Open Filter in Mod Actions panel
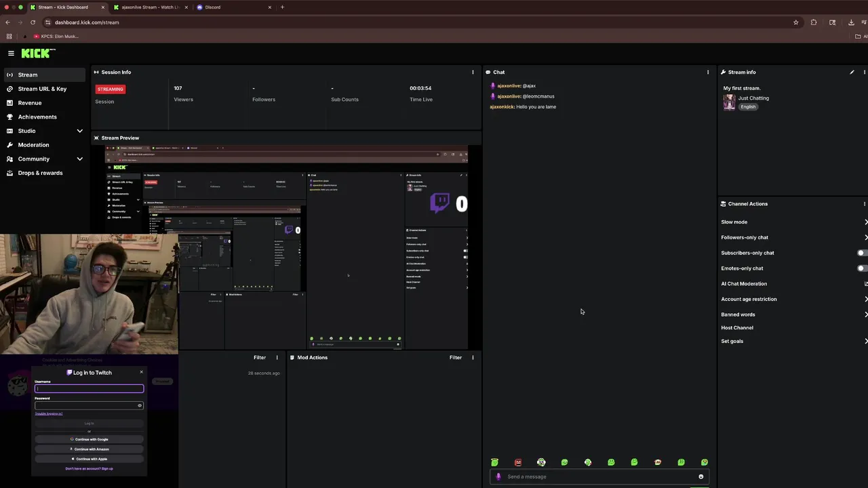 pyautogui.click(x=456, y=357)
